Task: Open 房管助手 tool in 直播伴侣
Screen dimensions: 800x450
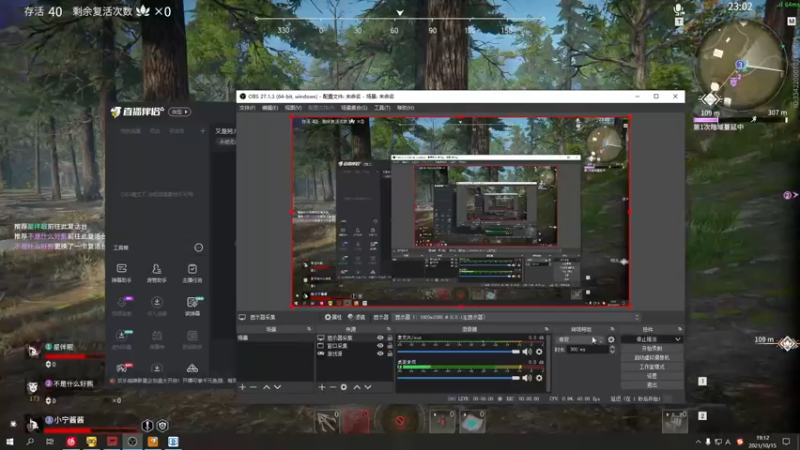Action: coord(157,273)
